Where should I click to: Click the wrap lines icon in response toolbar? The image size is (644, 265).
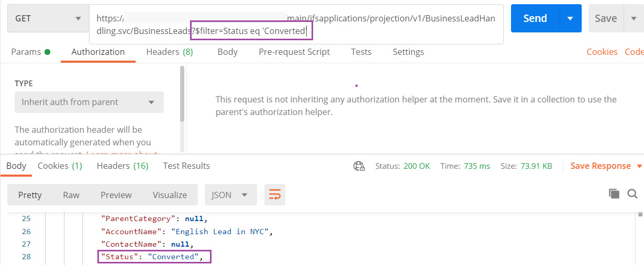(x=275, y=195)
